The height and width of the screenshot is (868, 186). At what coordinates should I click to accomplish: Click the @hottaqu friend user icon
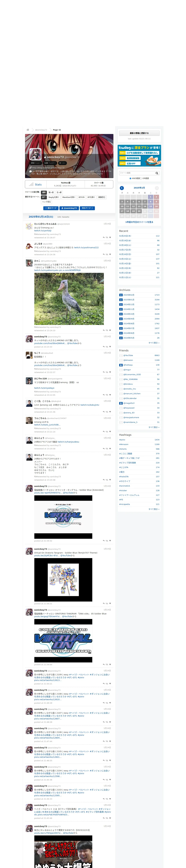[121, 365]
